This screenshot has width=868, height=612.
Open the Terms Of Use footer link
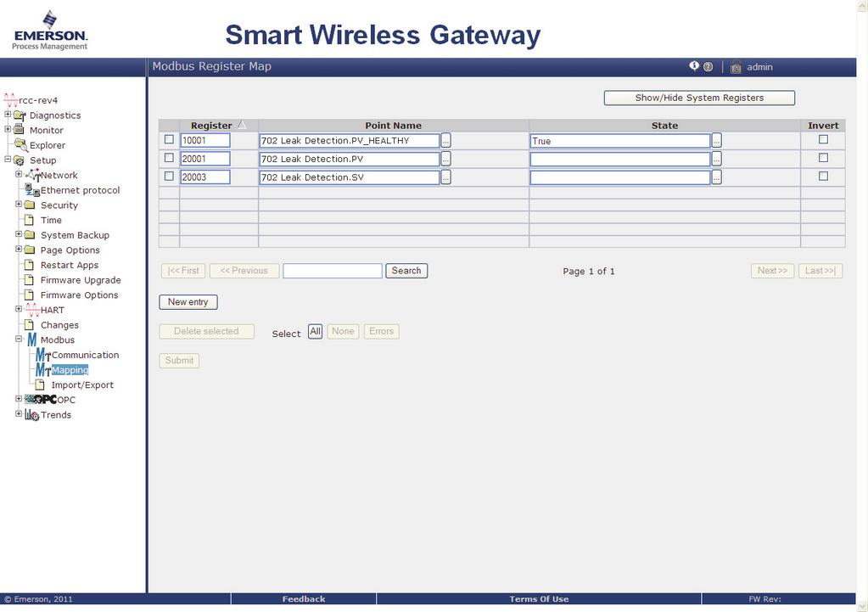tap(539, 598)
